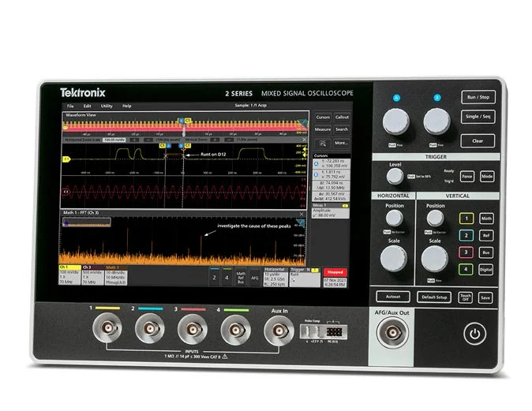Select the 'Runt on D12' callout text
The height and width of the screenshot is (411, 532).
click(213, 155)
